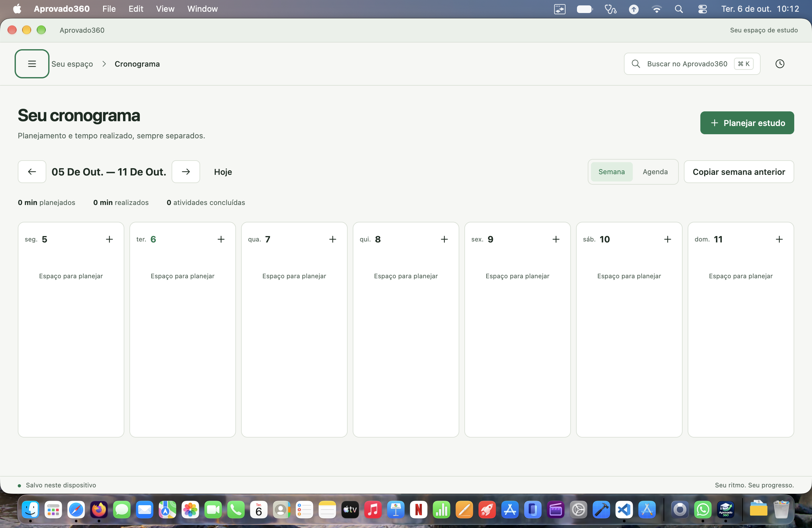Screen dimensions: 812x528
Task: Open Firefox from the Dock
Action: pos(99,510)
